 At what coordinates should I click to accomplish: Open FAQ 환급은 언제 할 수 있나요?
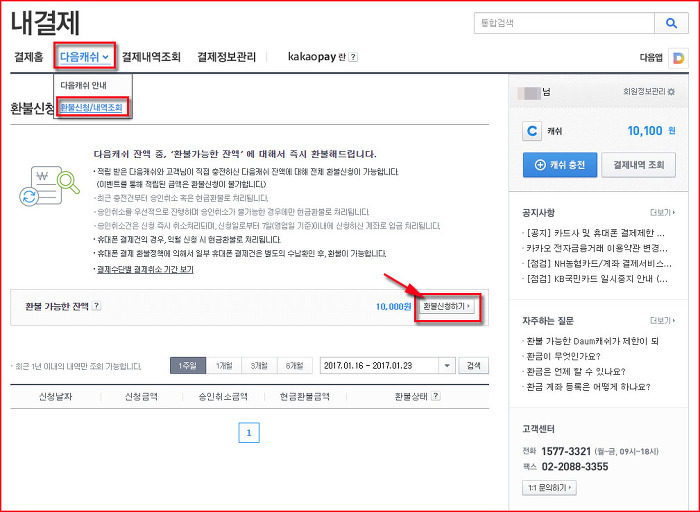pos(576,371)
